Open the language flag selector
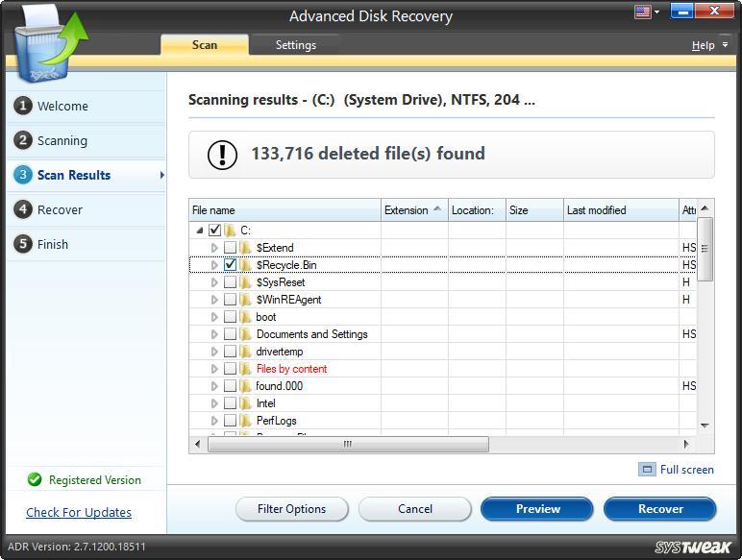 pos(643,12)
